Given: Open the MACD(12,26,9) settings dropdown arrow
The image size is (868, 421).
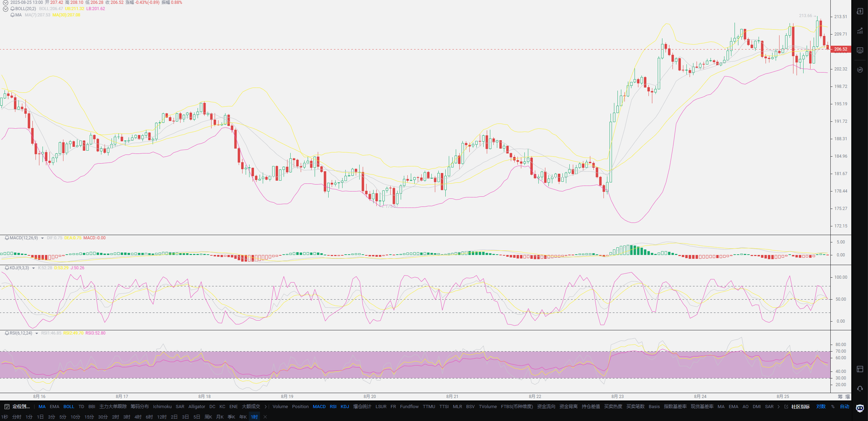Looking at the screenshot, I should click(x=43, y=238).
